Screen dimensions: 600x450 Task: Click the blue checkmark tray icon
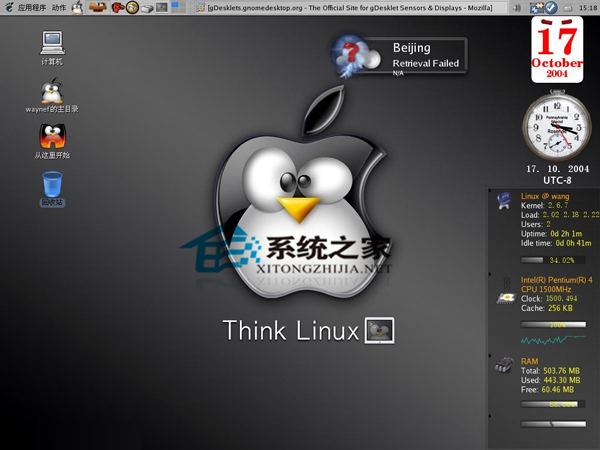pyautogui.click(x=551, y=7)
